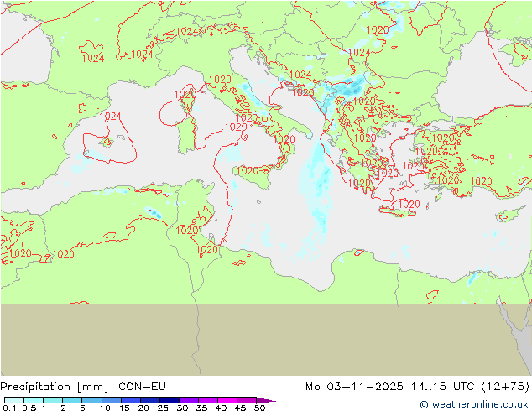Click the "ICON-EU" model name text

(140, 386)
